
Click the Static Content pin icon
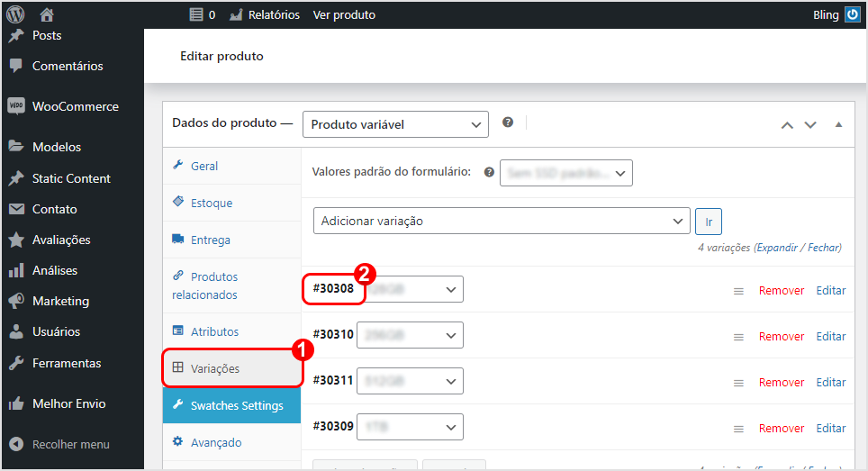(16, 178)
